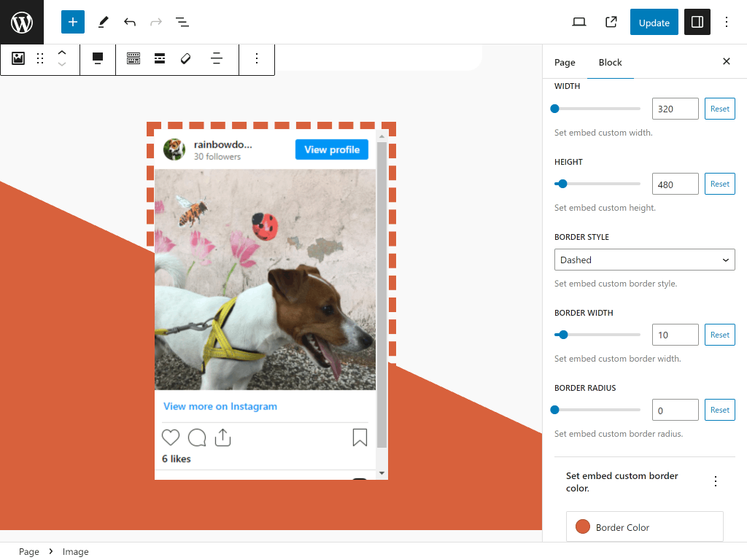Click the tag-shaped toolbar icon
Image resolution: width=747 pixels, height=560 pixels.
186,58
